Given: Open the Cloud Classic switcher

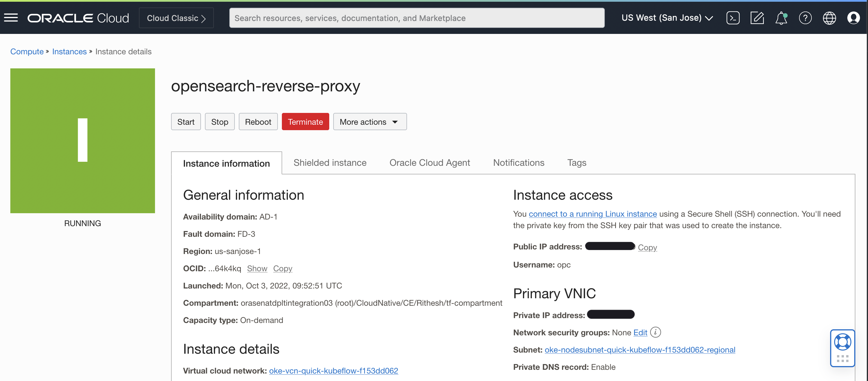Looking at the screenshot, I should coord(176,18).
